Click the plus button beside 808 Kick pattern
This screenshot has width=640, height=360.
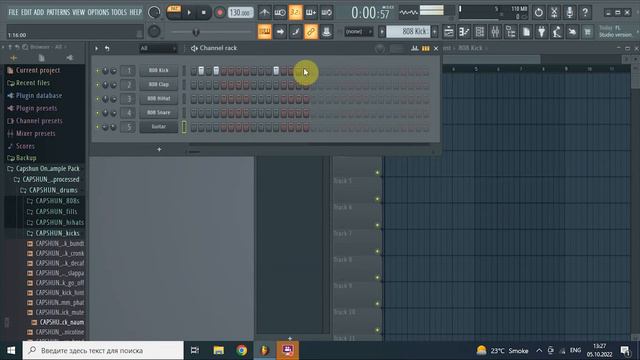pyautogui.click(x=435, y=31)
